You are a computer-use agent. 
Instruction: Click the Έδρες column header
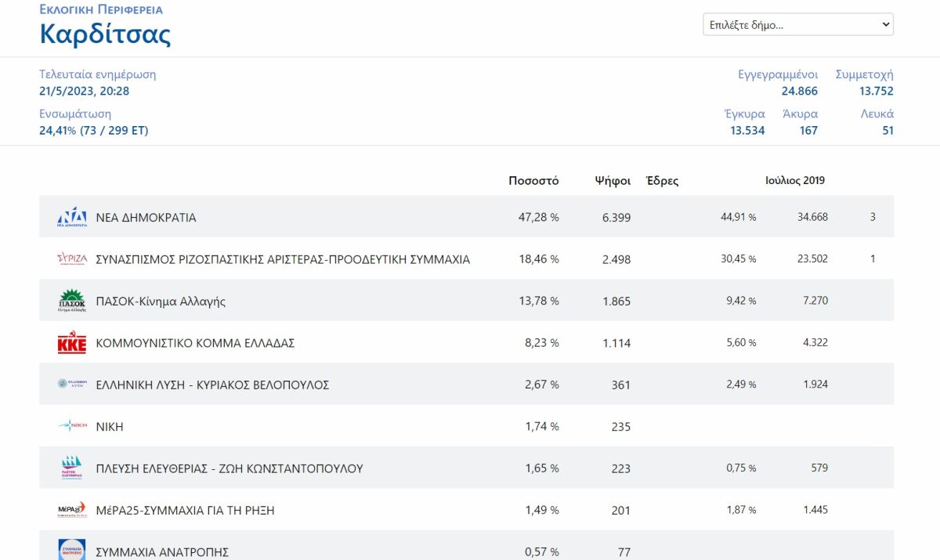click(x=662, y=180)
